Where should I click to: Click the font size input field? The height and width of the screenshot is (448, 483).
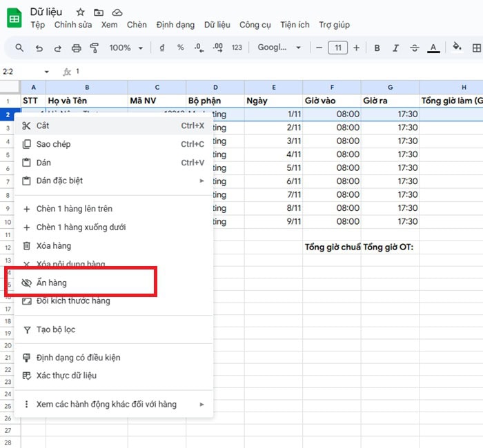pyautogui.click(x=337, y=48)
